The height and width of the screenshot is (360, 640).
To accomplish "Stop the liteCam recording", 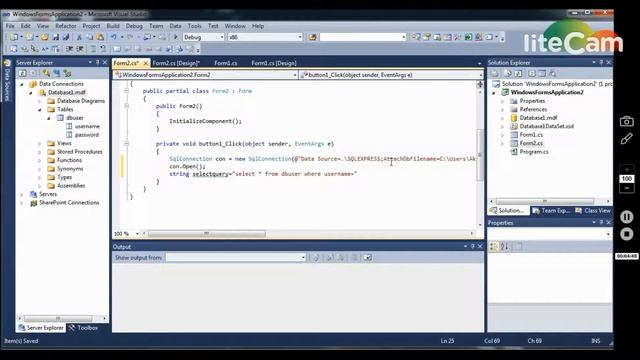I will pyautogui.click(x=627, y=234).
